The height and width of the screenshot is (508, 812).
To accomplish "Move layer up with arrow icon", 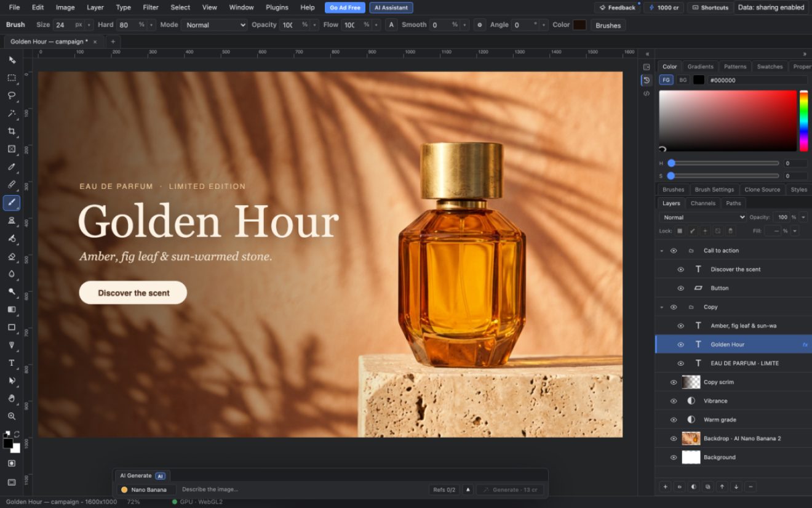I will click(722, 486).
